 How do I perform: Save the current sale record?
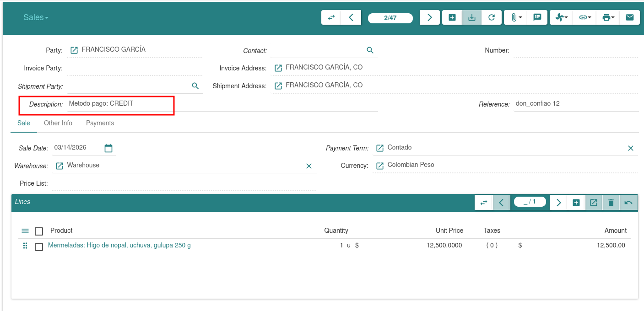(472, 17)
